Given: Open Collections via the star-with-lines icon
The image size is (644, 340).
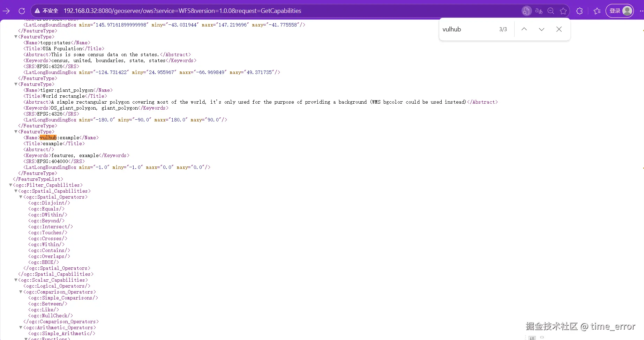Looking at the screenshot, I should pos(597,11).
